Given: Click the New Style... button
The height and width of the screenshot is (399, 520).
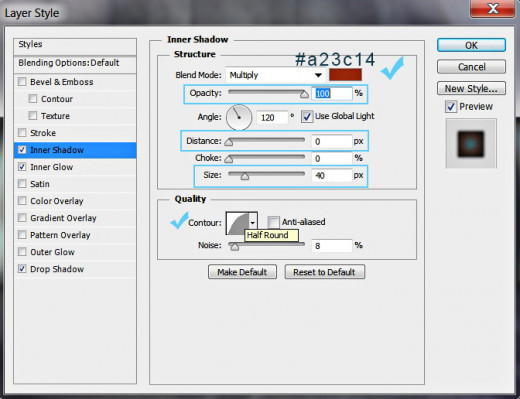Looking at the screenshot, I should 471,89.
